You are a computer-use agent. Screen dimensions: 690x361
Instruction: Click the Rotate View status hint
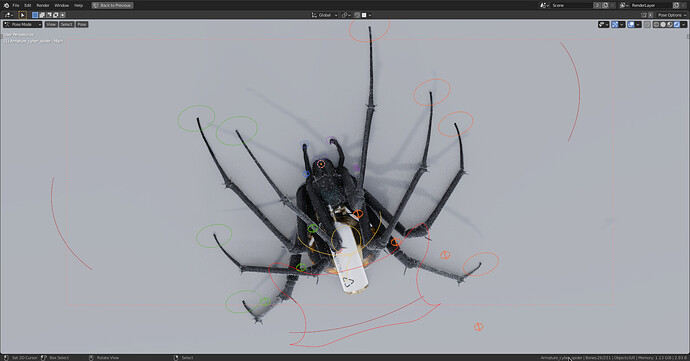pos(108,357)
